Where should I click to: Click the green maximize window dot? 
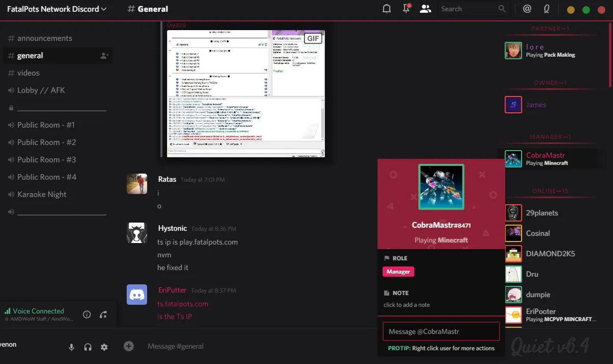pyautogui.click(x=586, y=10)
